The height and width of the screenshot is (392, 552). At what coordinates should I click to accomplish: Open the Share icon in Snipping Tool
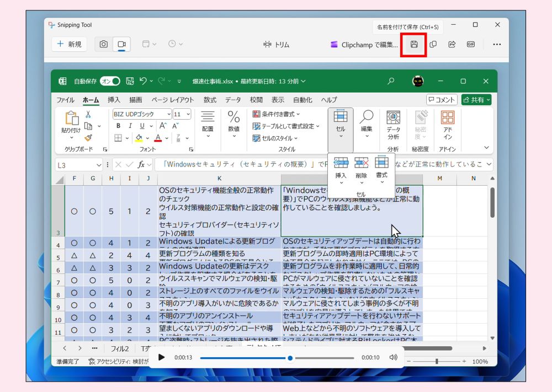452,44
